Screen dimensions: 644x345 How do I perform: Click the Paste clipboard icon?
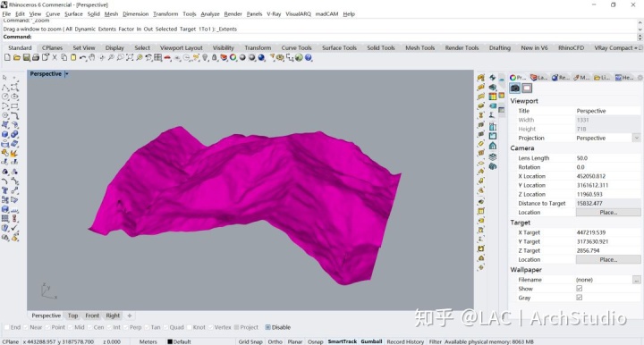coord(73,58)
